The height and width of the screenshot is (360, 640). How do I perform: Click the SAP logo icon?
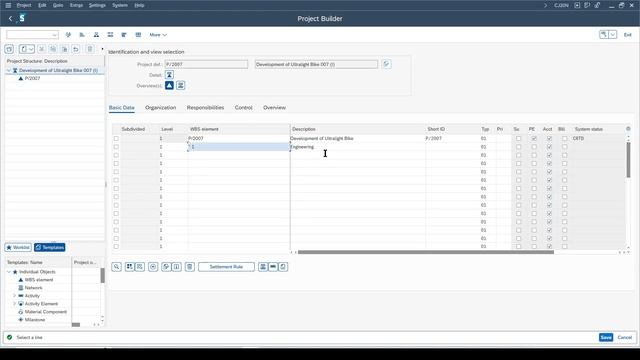(x=22, y=18)
